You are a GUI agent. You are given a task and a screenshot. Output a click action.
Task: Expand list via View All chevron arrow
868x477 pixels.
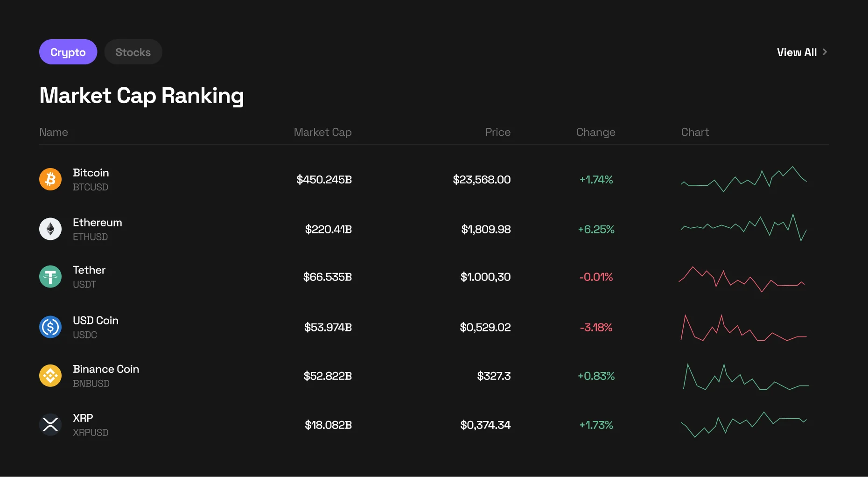(825, 52)
